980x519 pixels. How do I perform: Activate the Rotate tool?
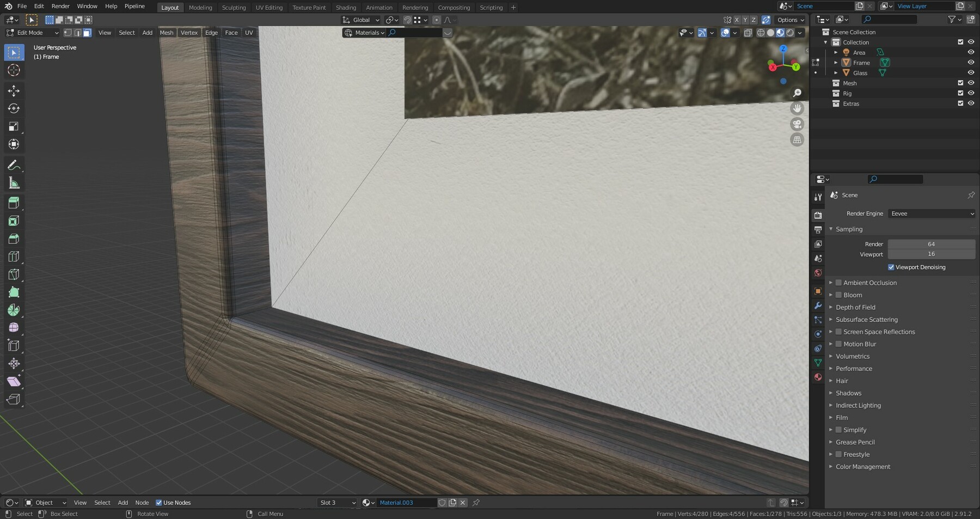[14, 108]
